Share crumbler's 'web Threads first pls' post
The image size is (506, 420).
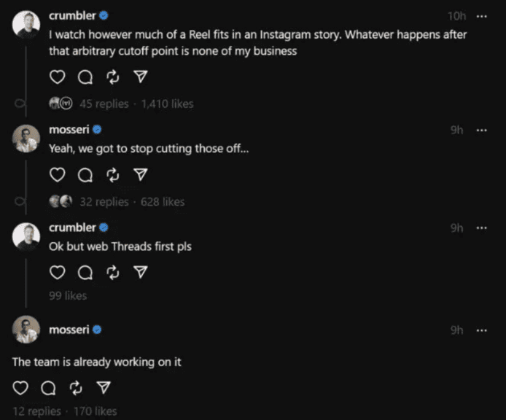pyautogui.click(x=141, y=272)
